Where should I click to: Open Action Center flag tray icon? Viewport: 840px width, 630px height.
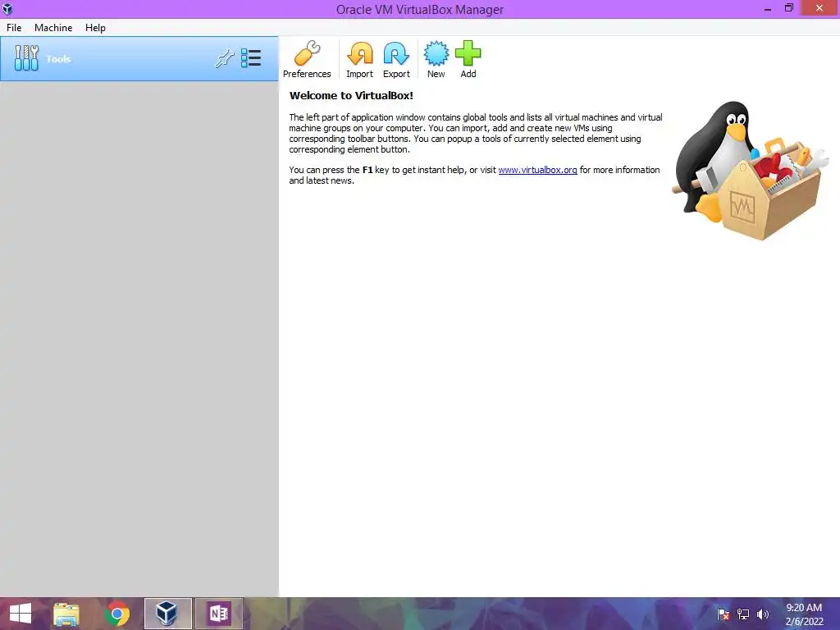click(724, 614)
